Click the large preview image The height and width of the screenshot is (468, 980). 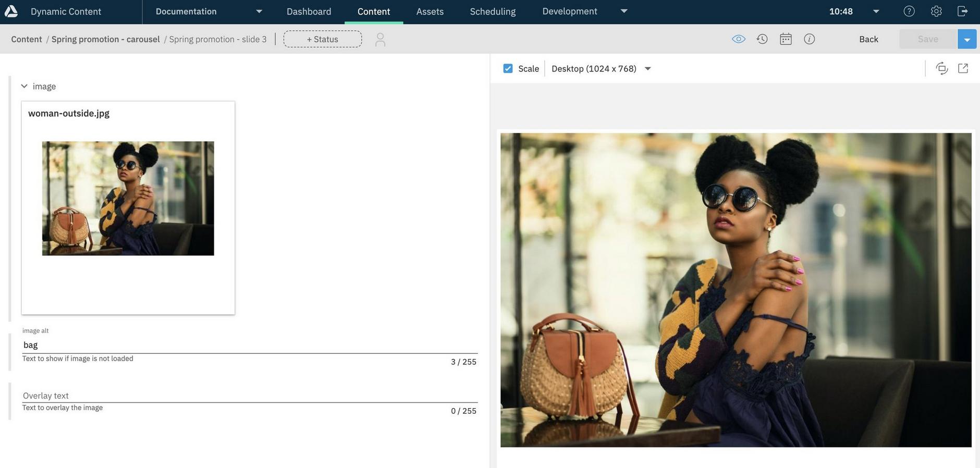(x=736, y=290)
